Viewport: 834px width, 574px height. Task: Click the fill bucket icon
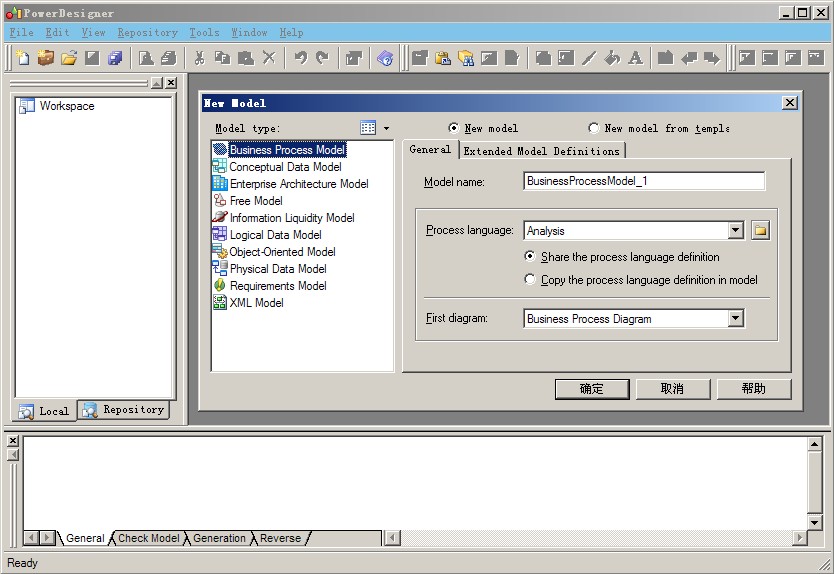click(x=612, y=57)
